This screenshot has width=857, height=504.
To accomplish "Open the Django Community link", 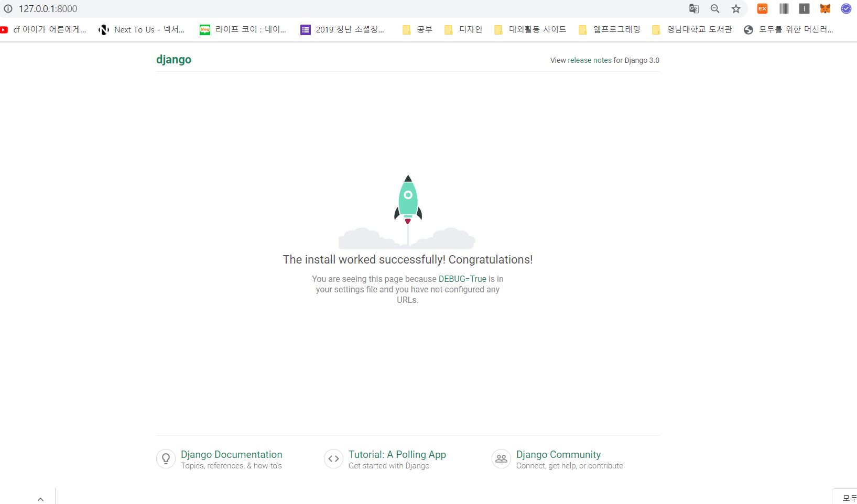I will coord(558,454).
